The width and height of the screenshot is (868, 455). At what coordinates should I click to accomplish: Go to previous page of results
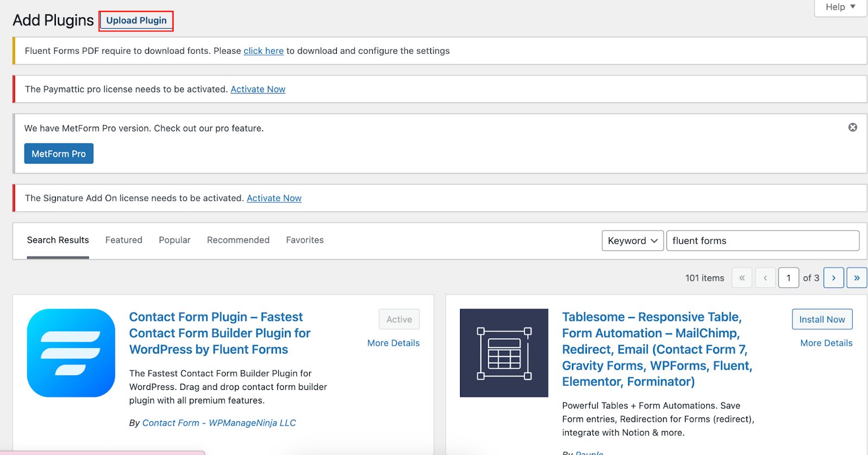[765, 277]
